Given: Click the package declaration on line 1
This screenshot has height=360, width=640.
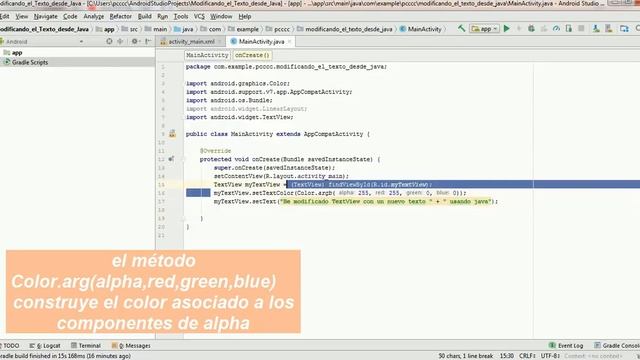Looking at the screenshot, I should click(286, 67).
